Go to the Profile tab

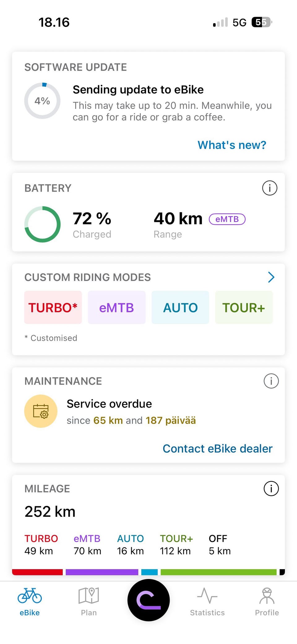point(267,601)
